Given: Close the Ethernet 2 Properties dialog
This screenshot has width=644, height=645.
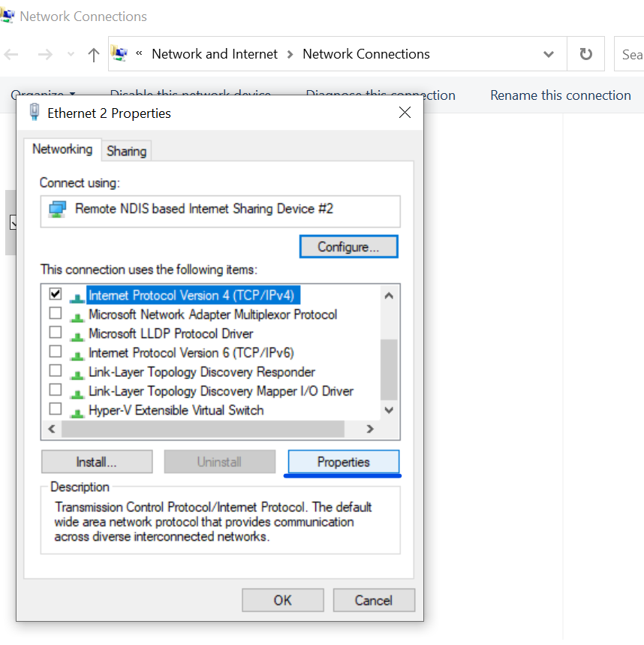Looking at the screenshot, I should (x=405, y=113).
